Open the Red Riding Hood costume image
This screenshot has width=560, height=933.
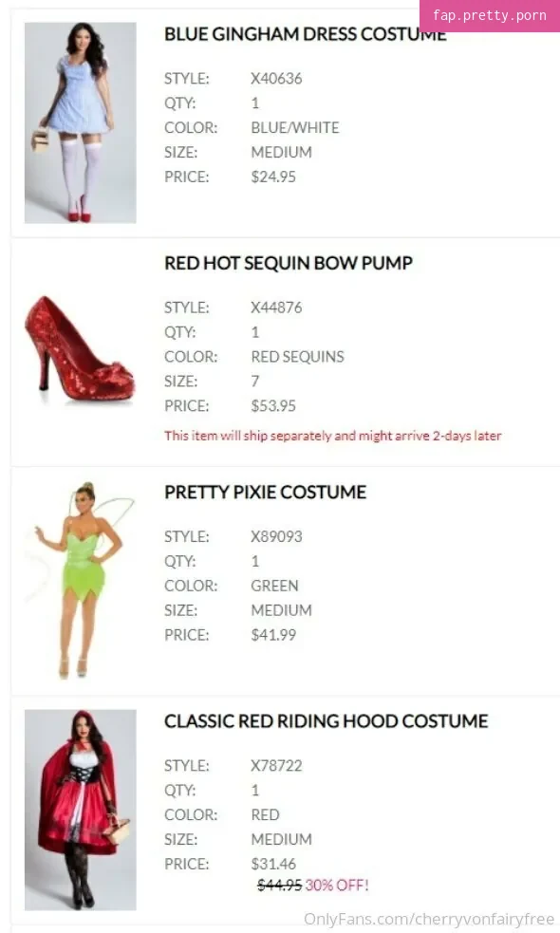click(81, 810)
